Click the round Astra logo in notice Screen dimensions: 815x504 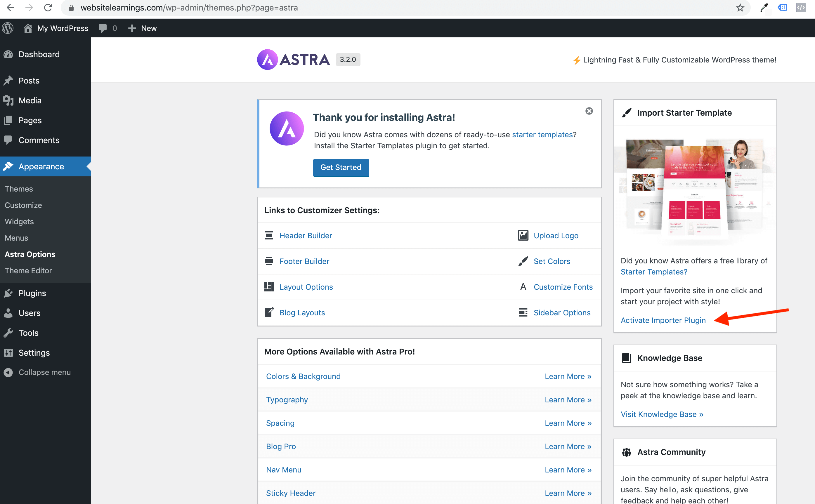point(287,128)
